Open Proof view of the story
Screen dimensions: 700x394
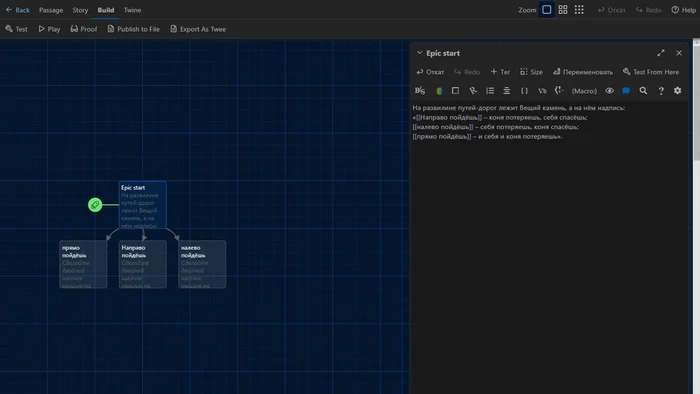(83, 29)
